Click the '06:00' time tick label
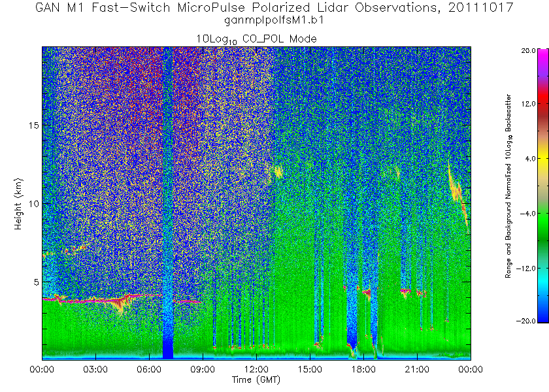Screen dimensions: 549x392 [x=149, y=369]
